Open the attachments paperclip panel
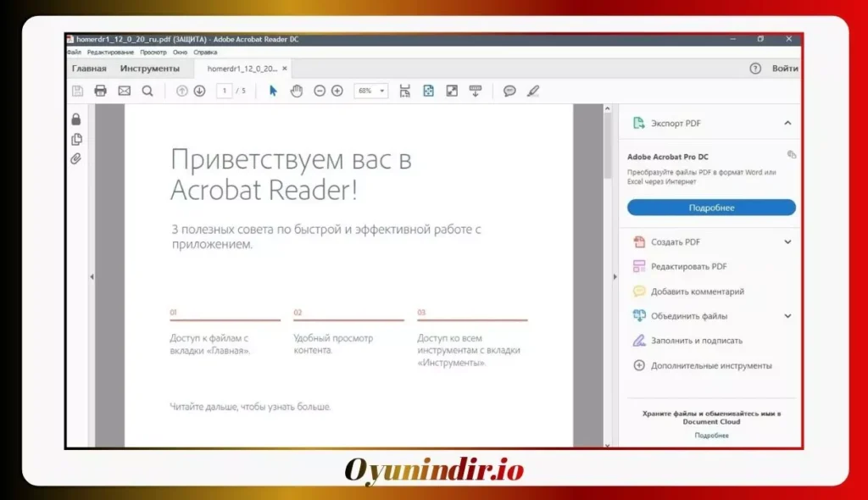Image resolution: width=868 pixels, height=500 pixels. tap(76, 159)
